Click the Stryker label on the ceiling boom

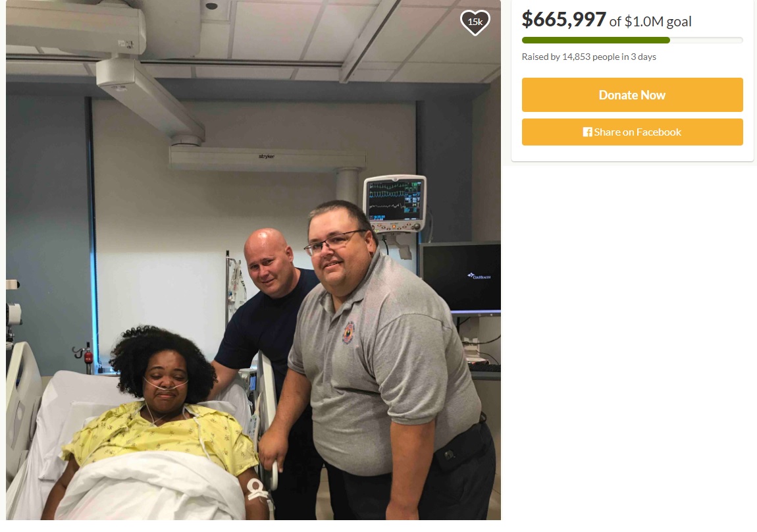click(x=267, y=157)
